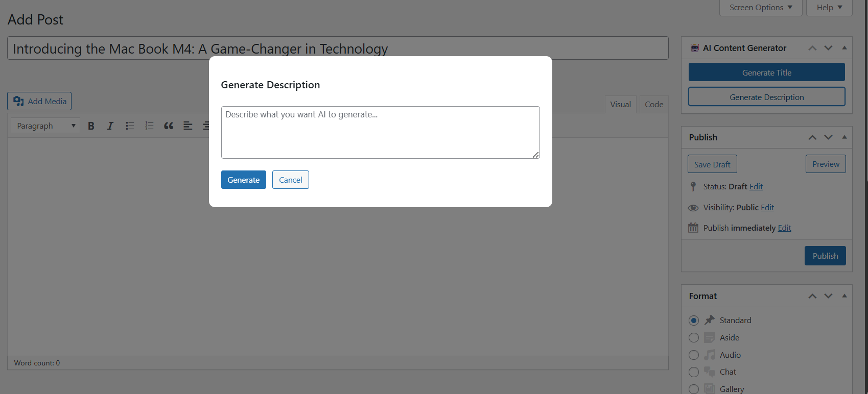Select the Standard post format

[x=694, y=321]
